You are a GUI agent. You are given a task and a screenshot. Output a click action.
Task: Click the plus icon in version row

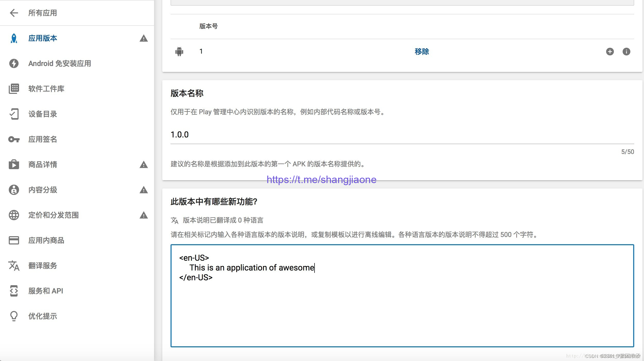tap(610, 52)
